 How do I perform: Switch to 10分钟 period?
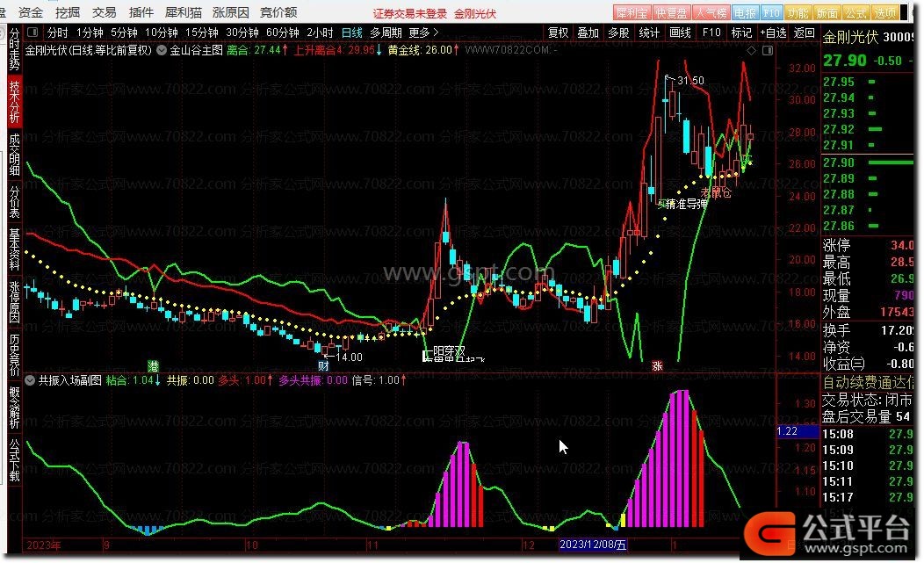click(161, 32)
